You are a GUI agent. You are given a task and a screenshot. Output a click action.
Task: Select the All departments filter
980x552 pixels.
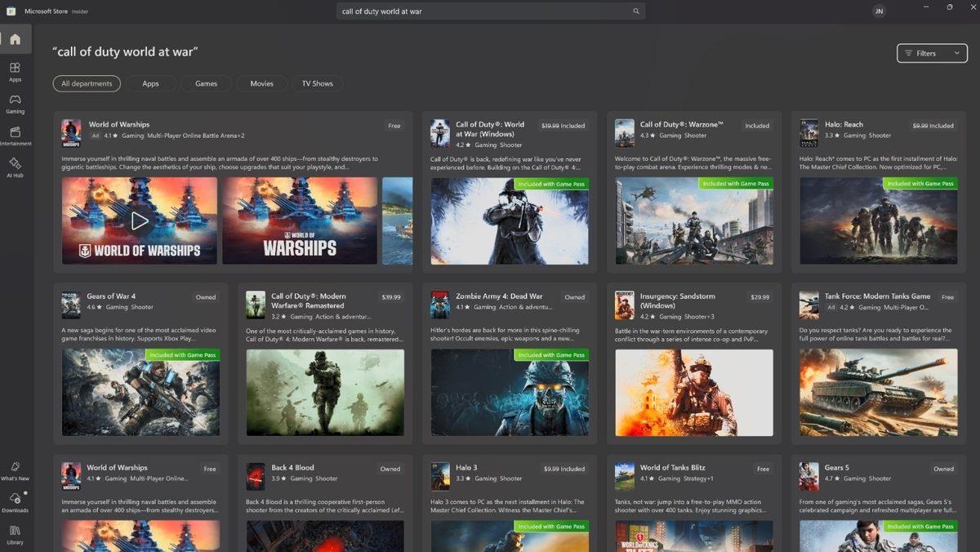(87, 82)
